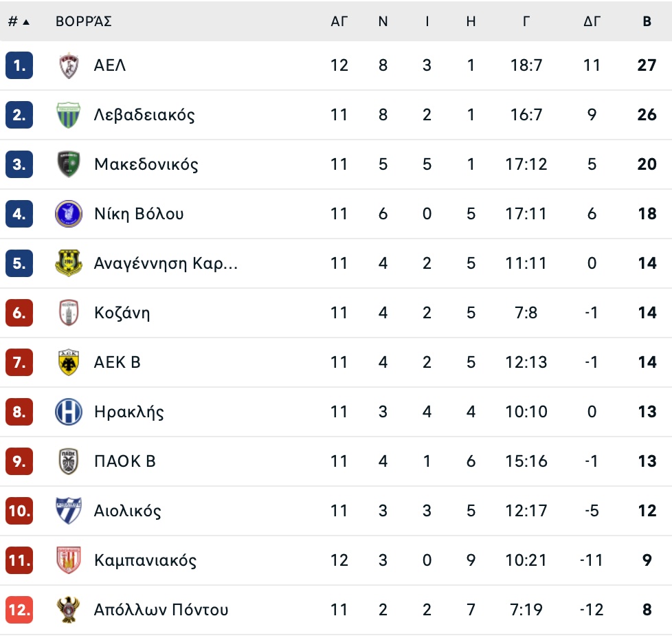Click the red position badge 12
Viewport: 672px width, 638px height.
[x=19, y=610]
